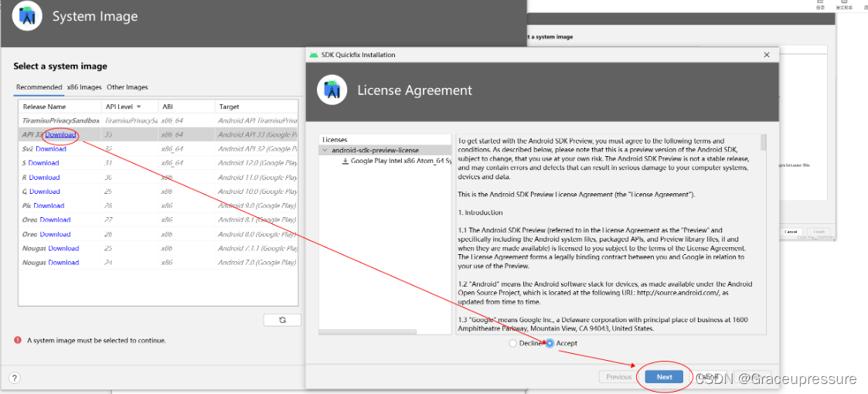The width and height of the screenshot is (868, 394).
Task: Click the small Cancel button in background window
Action: click(791, 232)
